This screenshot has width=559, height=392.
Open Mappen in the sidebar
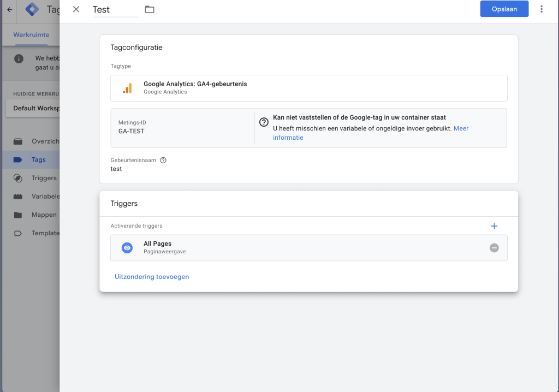pyautogui.click(x=31, y=215)
